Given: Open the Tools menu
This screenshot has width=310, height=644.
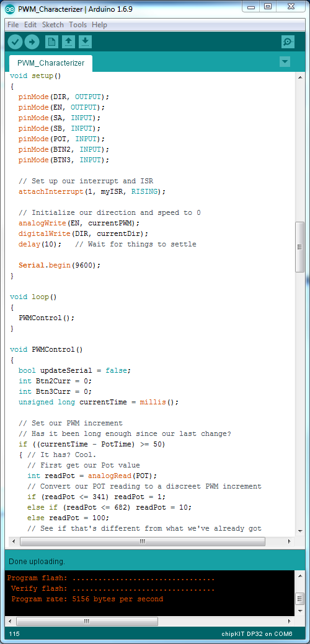Looking at the screenshot, I should [77, 25].
